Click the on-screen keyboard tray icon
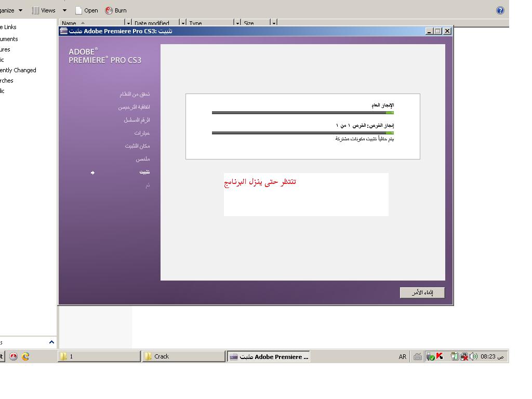The height and width of the screenshot is (399, 532). (417, 356)
